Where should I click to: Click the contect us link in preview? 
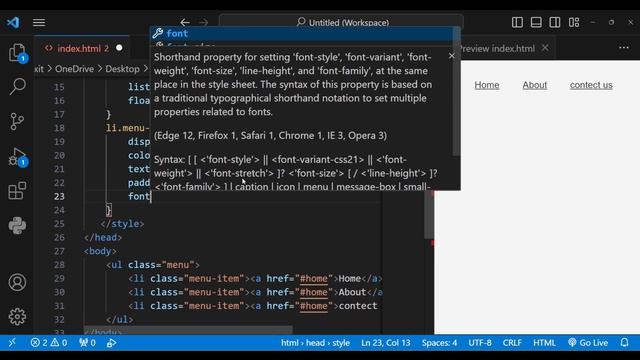coord(591,85)
